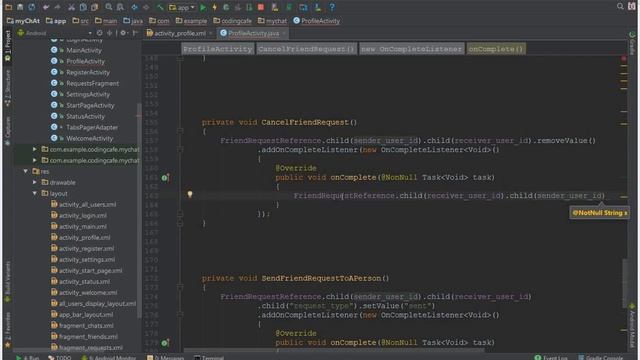The width and height of the screenshot is (640, 360).
Task: Click the Replace search icon
Action: point(120,7)
